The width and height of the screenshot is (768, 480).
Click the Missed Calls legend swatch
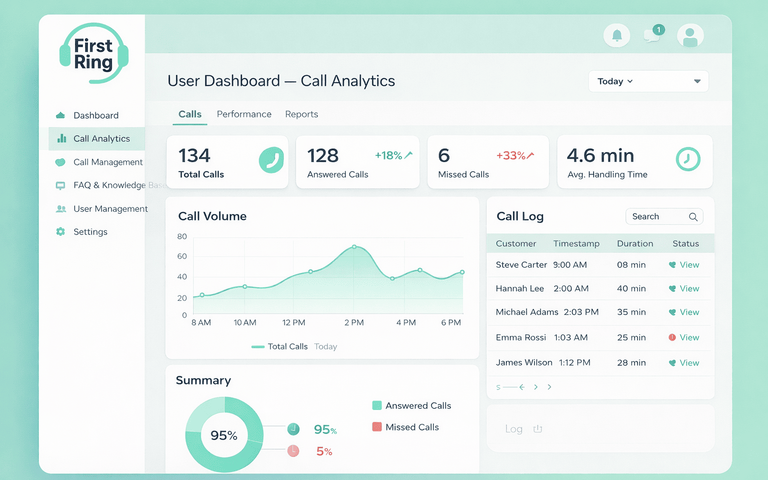click(x=377, y=427)
